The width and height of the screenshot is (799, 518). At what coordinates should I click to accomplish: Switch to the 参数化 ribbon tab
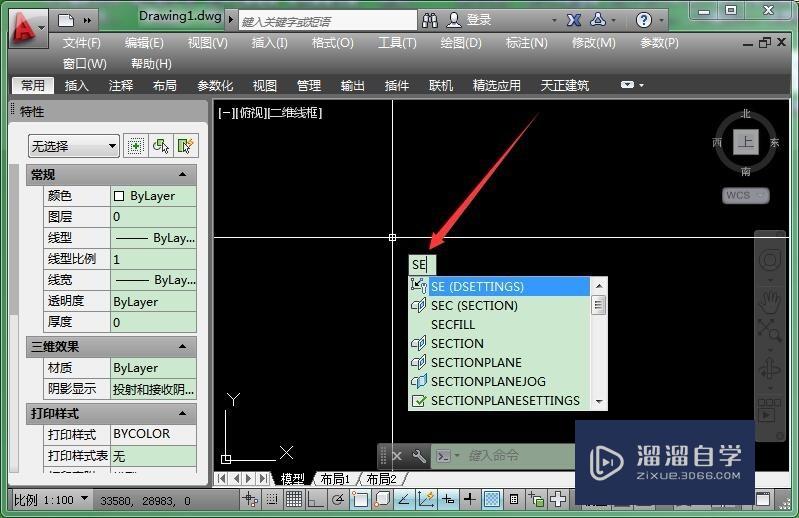(x=215, y=85)
